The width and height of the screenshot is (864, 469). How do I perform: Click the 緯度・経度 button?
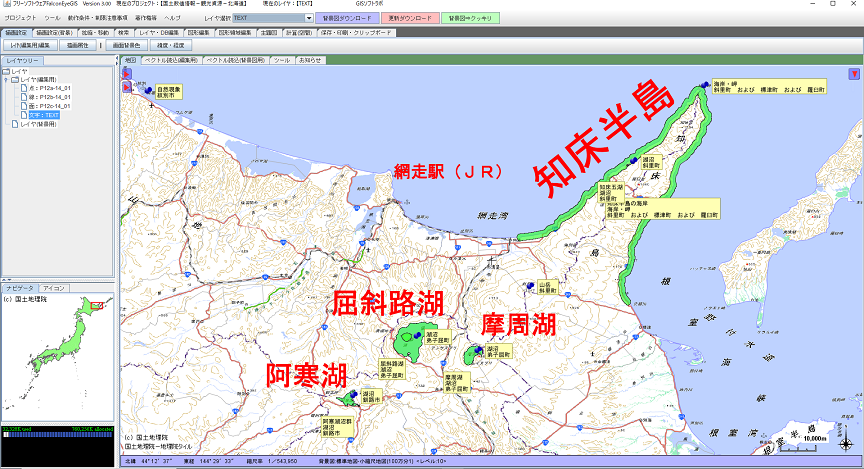click(x=170, y=45)
